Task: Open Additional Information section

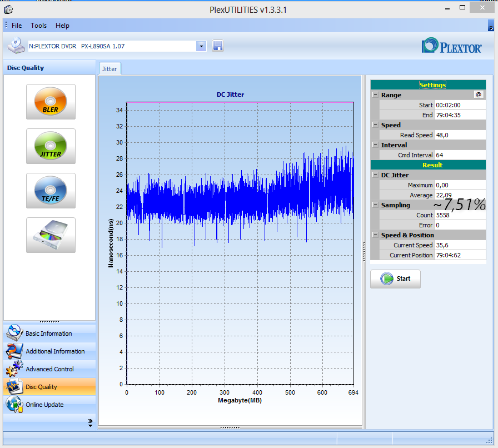Action: pos(49,351)
